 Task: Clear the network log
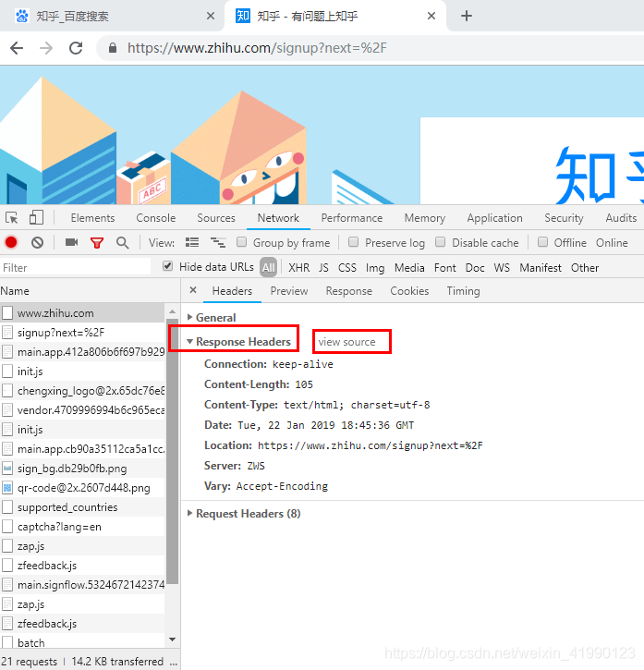[37, 243]
